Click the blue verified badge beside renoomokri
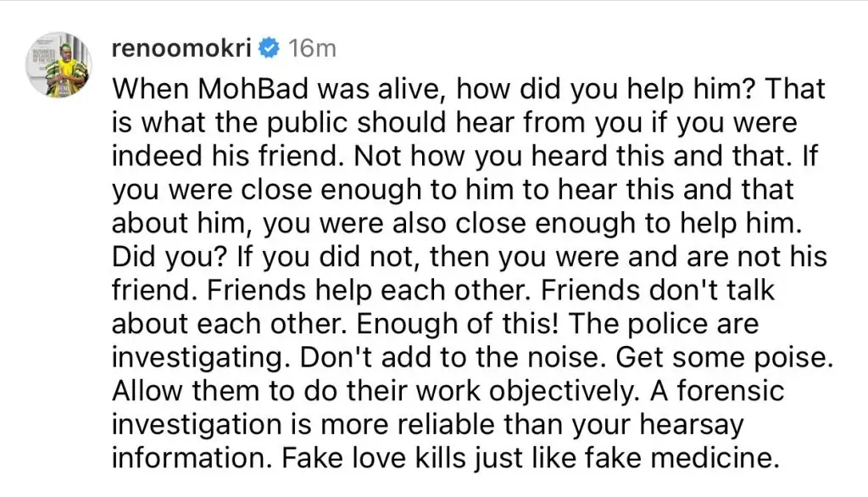This screenshot has width=868, height=497. [x=270, y=49]
